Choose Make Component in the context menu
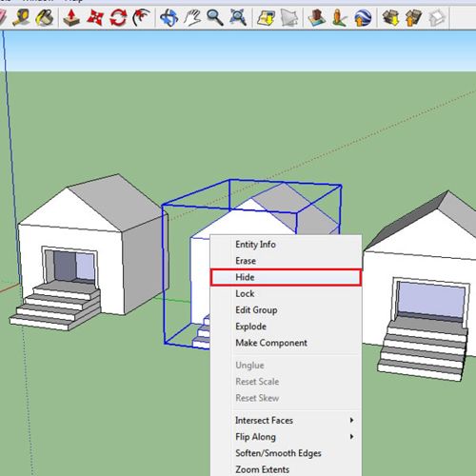476x476 pixels. pyautogui.click(x=286, y=343)
